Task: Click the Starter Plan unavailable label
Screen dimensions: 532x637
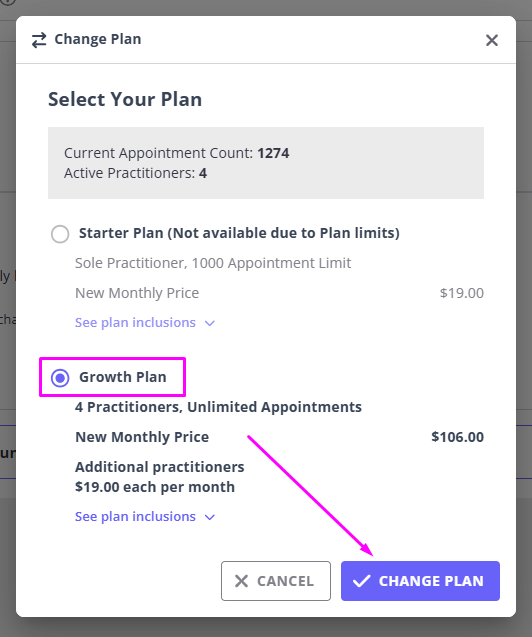Action: coord(239,233)
